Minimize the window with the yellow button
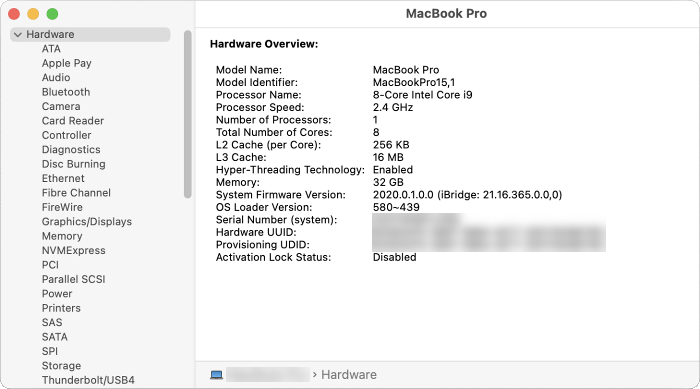The width and height of the screenshot is (700, 389). [33, 14]
